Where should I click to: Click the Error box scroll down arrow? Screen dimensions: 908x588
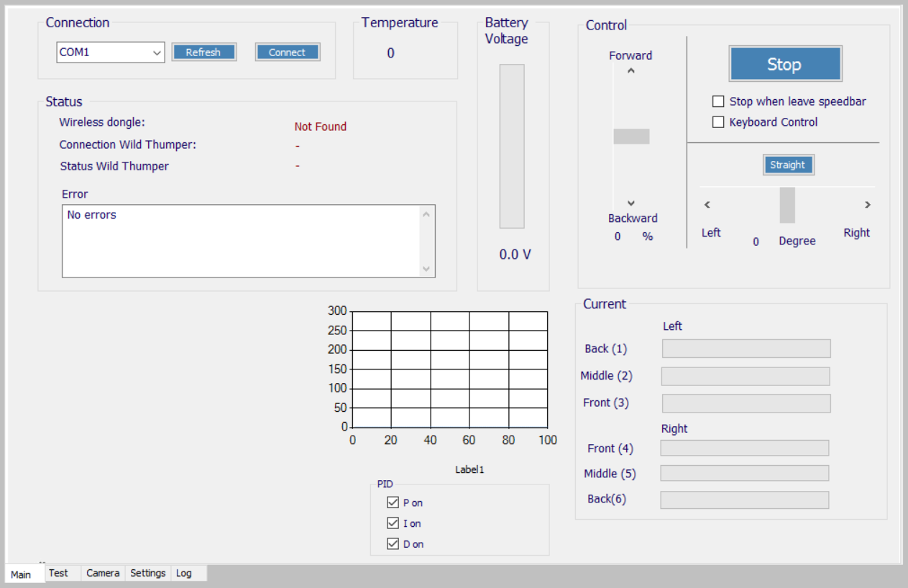click(x=426, y=268)
